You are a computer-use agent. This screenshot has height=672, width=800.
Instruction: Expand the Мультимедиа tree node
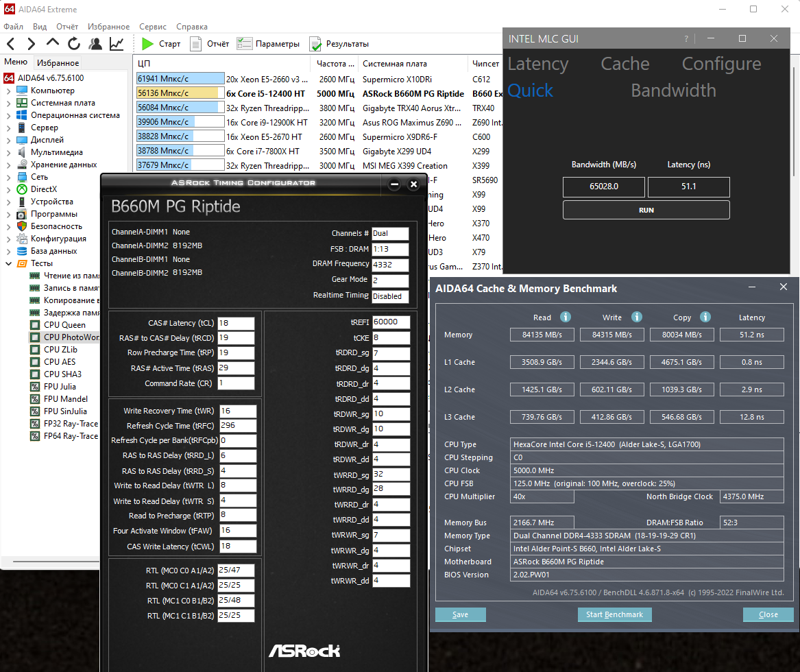(8, 152)
